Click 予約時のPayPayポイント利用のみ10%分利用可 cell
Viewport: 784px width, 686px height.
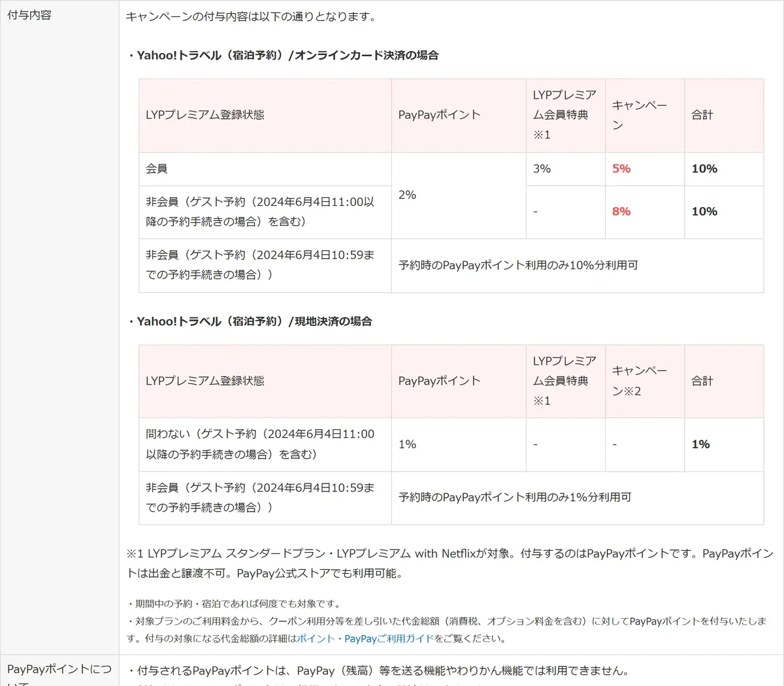(578, 265)
